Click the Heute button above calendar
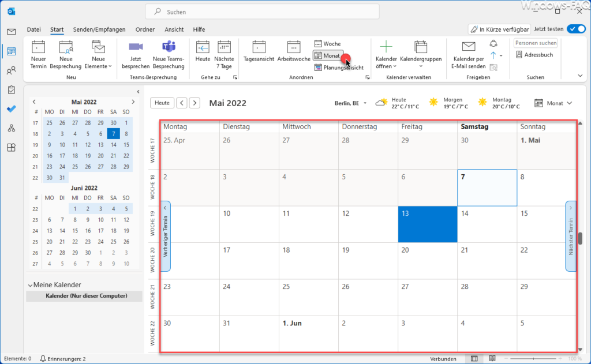Screen dimensions: 591x364 pos(162,103)
